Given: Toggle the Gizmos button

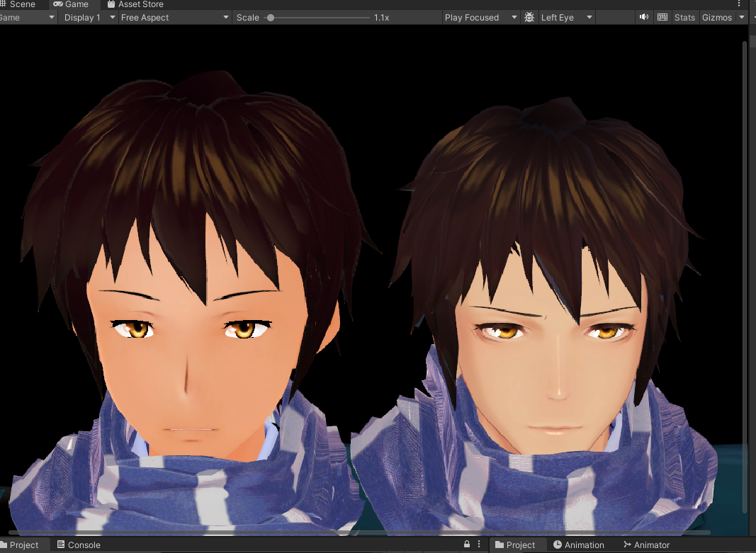Looking at the screenshot, I should click(717, 17).
